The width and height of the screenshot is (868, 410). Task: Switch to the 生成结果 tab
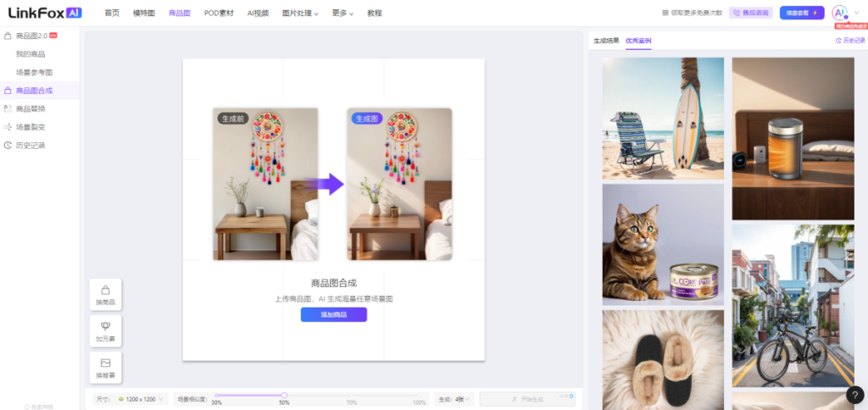point(606,41)
